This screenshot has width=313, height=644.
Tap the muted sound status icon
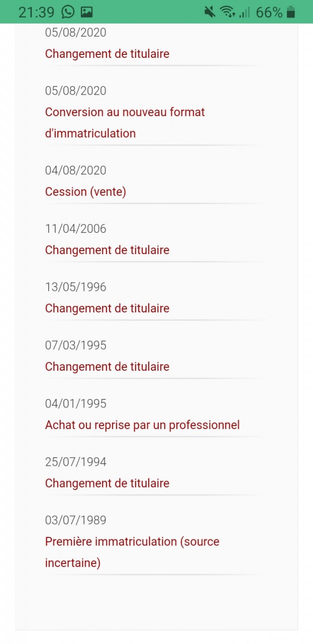210,12
